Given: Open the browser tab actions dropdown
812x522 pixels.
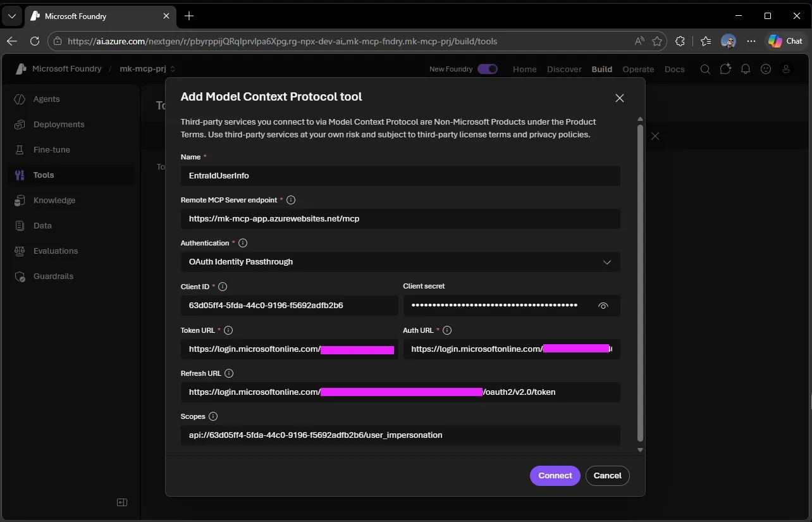Looking at the screenshot, I should tap(12, 16).
